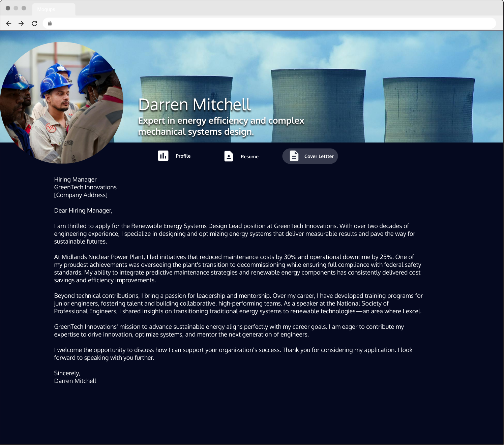The height and width of the screenshot is (445, 504).
Task: Click the paragraph starting 'At Midlands Nuclear'
Action: (238, 268)
